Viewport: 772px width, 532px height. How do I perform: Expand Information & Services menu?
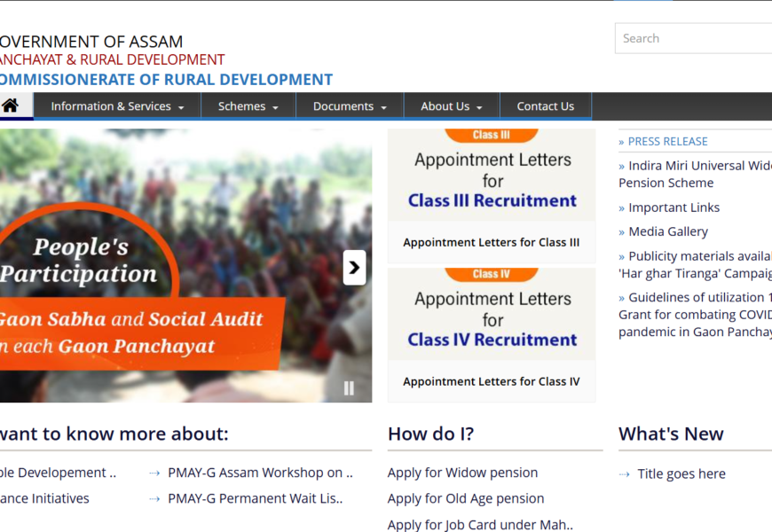click(117, 106)
